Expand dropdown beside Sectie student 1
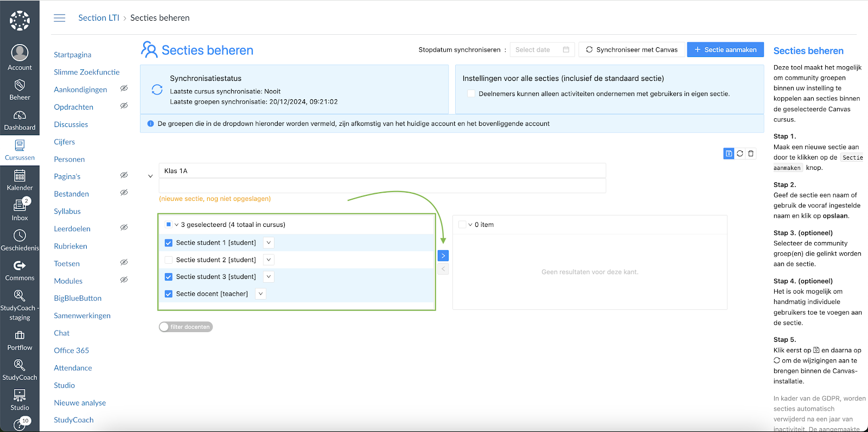 tap(269, 243)
